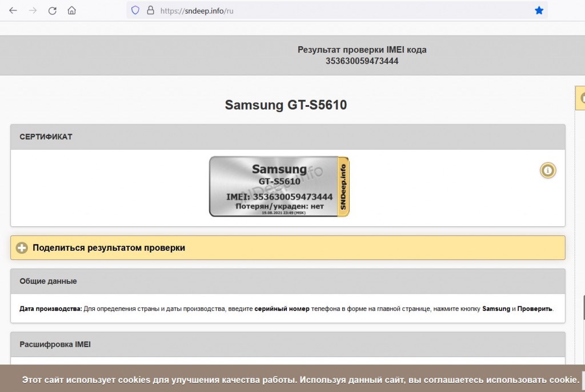
Task: Toggle the bookmark star for this page
Action: point(539,10)
